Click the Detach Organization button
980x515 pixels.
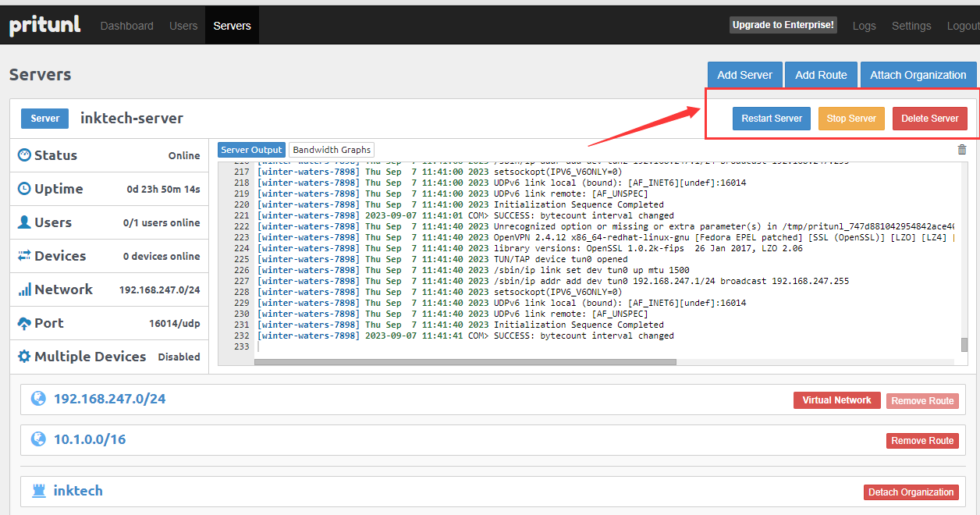(911, 492)
